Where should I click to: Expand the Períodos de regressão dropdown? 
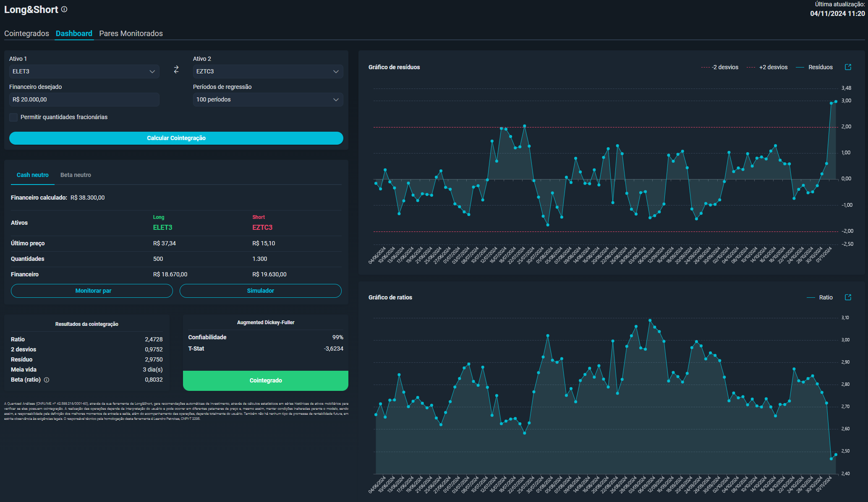(x=267, y=100)
